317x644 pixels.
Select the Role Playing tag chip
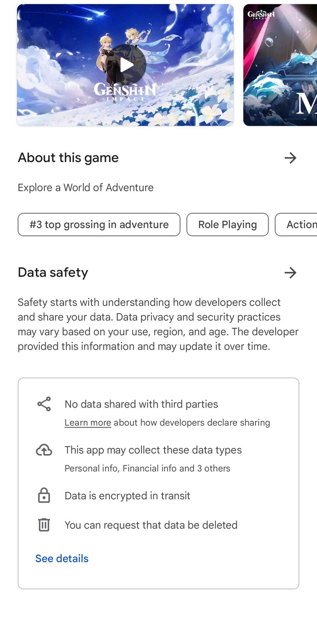pyautogui.click(x=228, y=225)
